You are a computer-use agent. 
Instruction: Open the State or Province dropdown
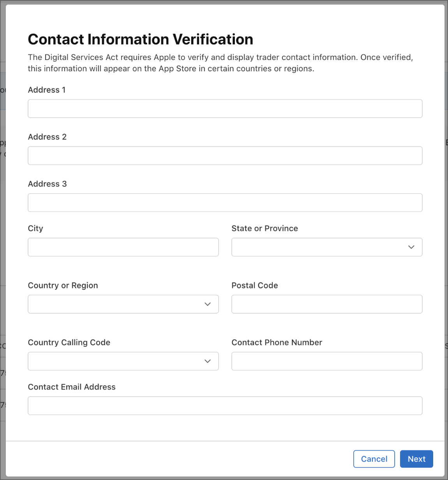(x=327, y=247)
